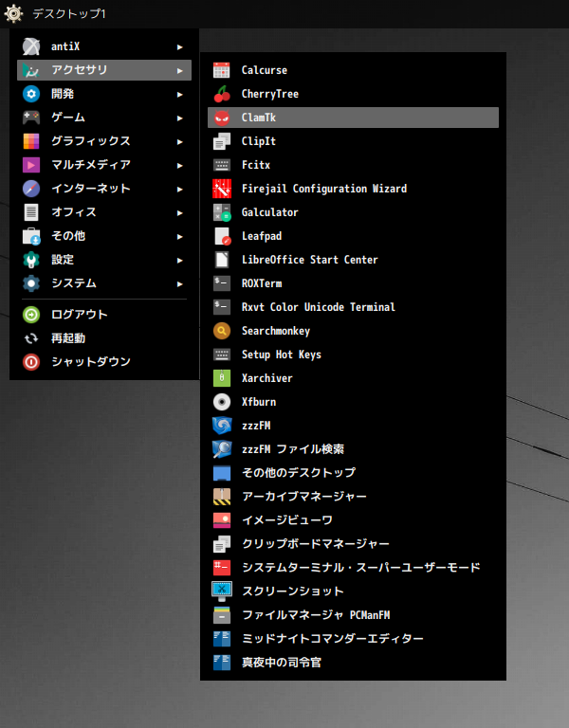Click the オフィス document icon
Image resolution: width=569 pixels, height=728 pixels.
click(x=31, y=212)
